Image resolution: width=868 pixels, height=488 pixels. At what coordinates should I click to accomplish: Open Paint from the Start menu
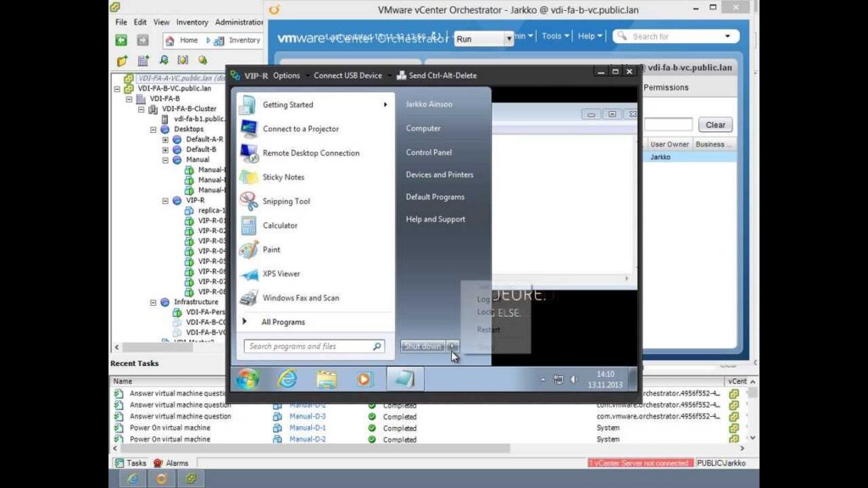[x=271, y=250]
